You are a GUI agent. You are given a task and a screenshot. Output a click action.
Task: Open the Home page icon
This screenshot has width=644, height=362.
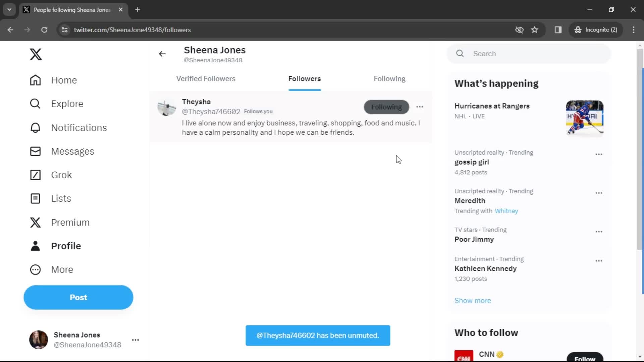[x=35, y=80]
